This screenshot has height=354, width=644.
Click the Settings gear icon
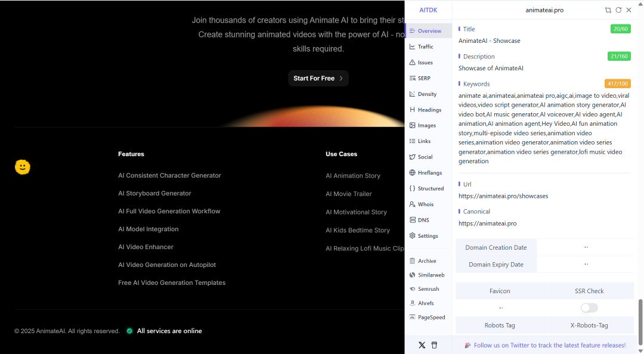click(x=413, y=235)
